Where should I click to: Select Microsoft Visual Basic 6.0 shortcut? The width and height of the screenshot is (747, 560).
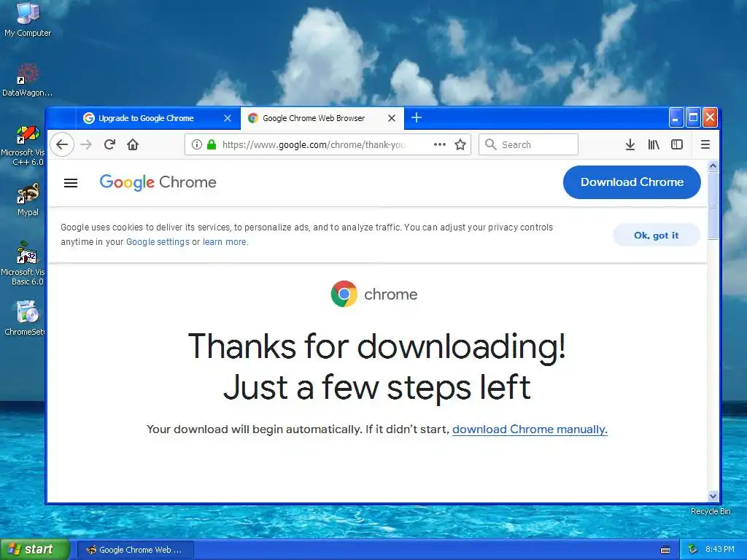tap(23, 263)
